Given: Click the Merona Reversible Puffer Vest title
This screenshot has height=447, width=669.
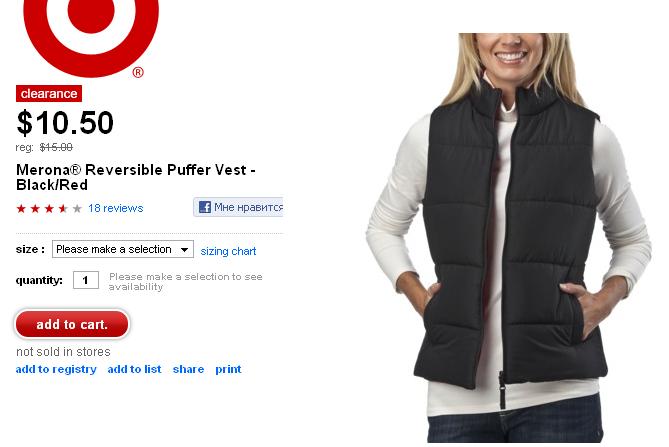Looking at the screenshot, I should tap(136, 177).
